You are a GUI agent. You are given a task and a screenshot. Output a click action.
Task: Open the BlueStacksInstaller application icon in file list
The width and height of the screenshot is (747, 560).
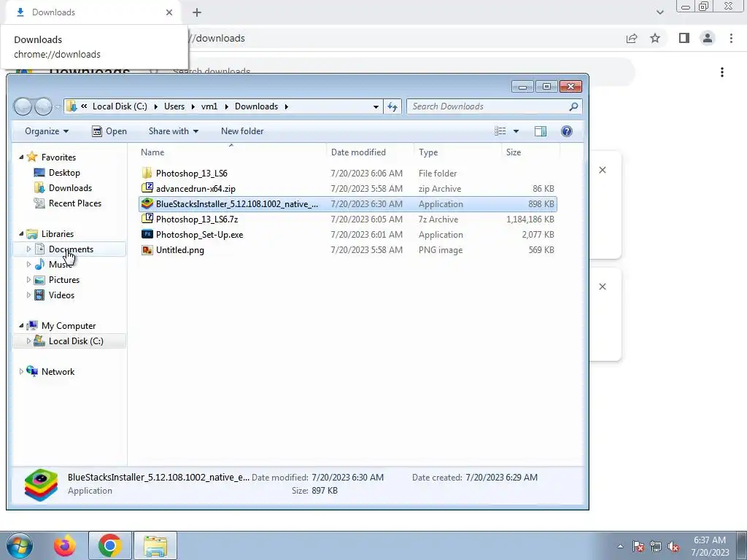tap(147, 204)
